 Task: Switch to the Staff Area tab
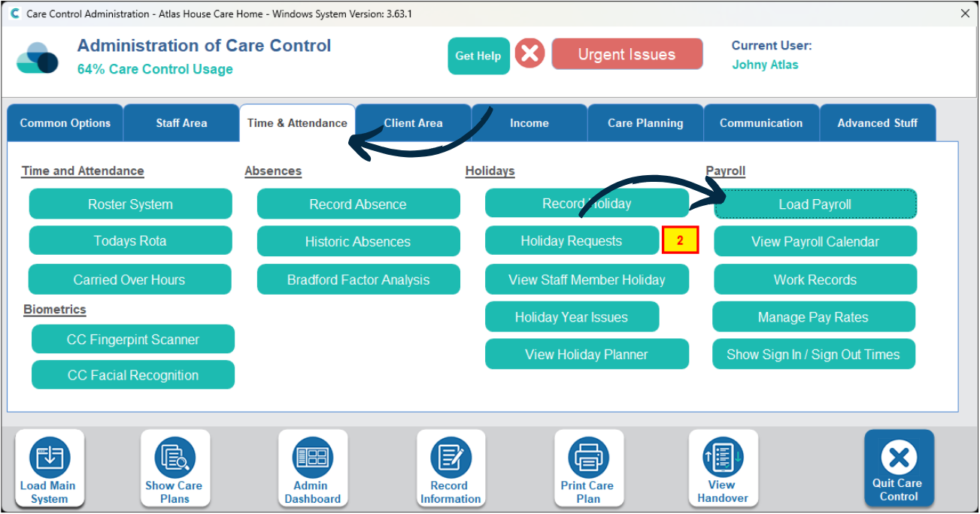point(181,123)
